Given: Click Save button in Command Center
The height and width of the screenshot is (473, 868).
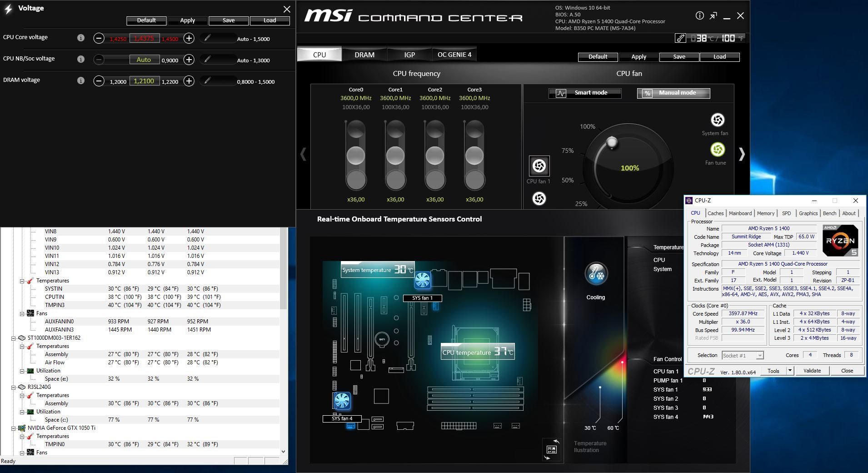Looking at the screenshot, I should pyautogui.click(x=679, y=57).
